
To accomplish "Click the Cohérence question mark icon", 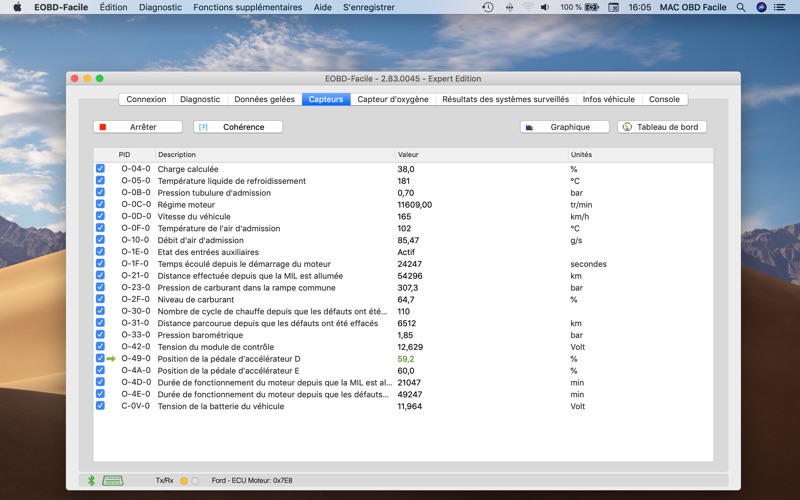I will coord(203,127).
